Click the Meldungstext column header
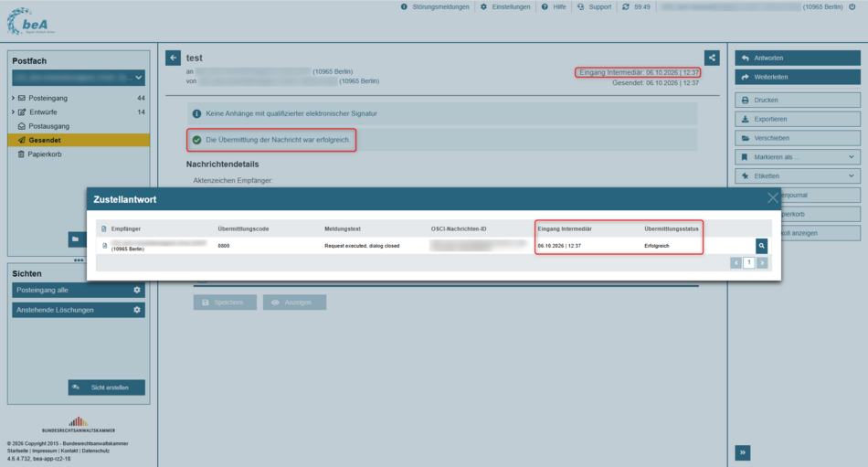 [343, 228]
